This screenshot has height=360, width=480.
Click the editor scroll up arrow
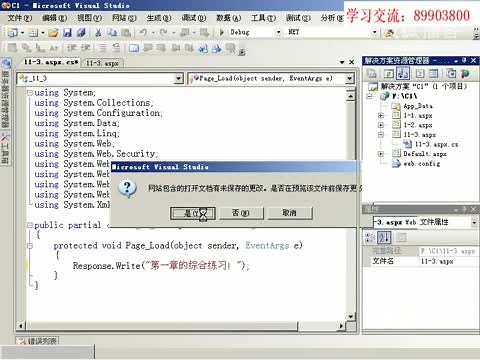350,96
